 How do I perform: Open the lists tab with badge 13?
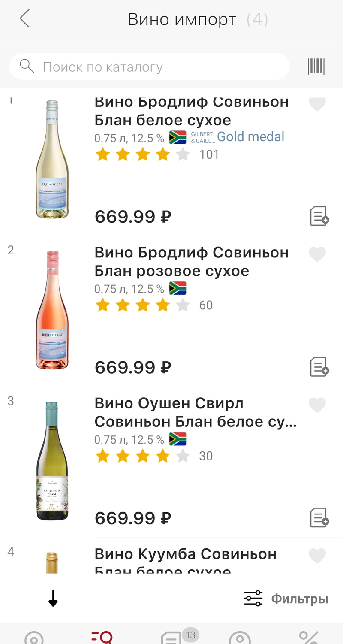171,637
